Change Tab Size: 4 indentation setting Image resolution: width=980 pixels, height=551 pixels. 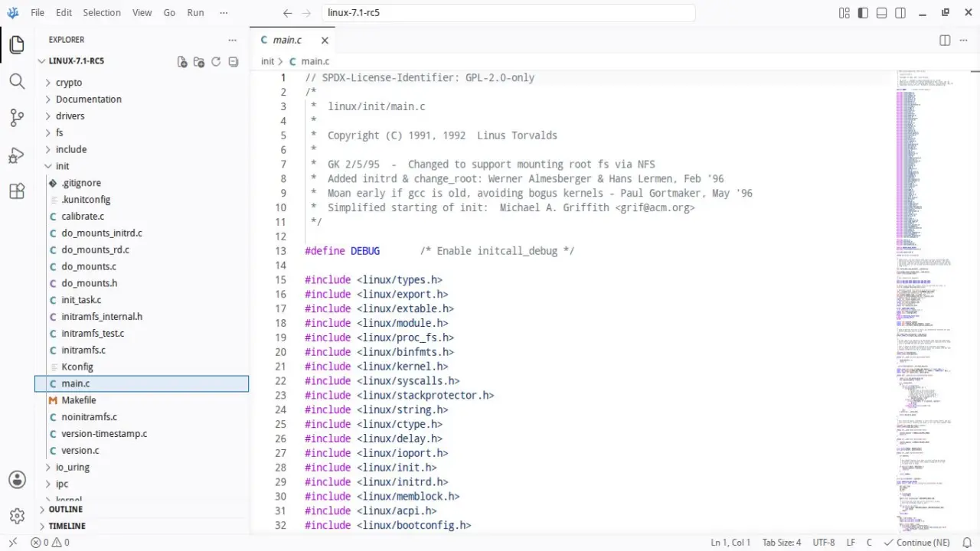tap(782, 543)
